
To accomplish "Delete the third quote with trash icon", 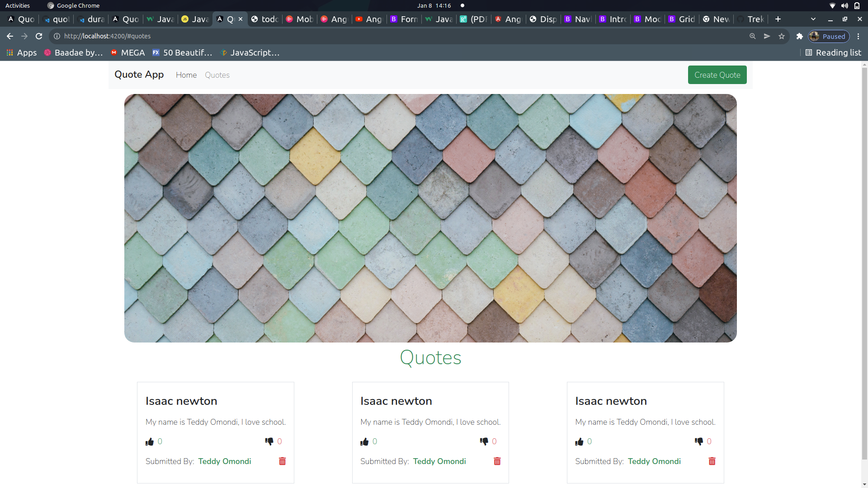I will coord(712,461).
